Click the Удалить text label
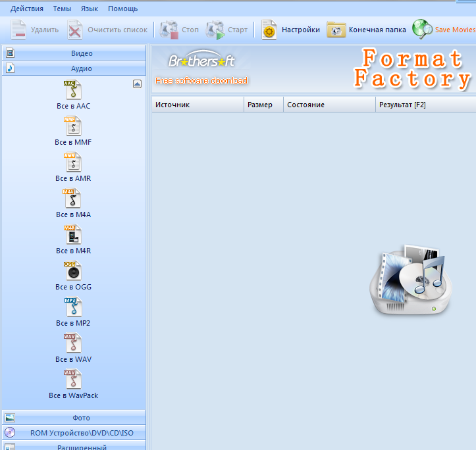Screen dimensions: 476x450 45,30
